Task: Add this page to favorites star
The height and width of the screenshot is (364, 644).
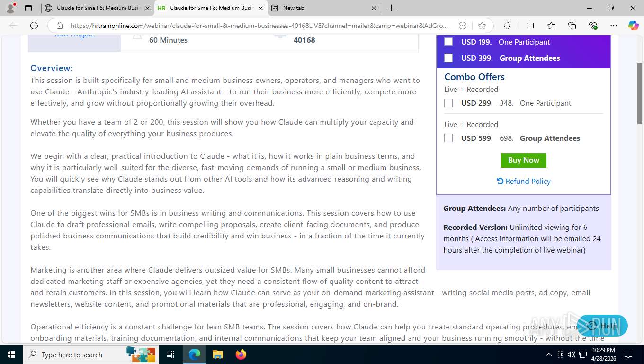Action: point(482,26)
